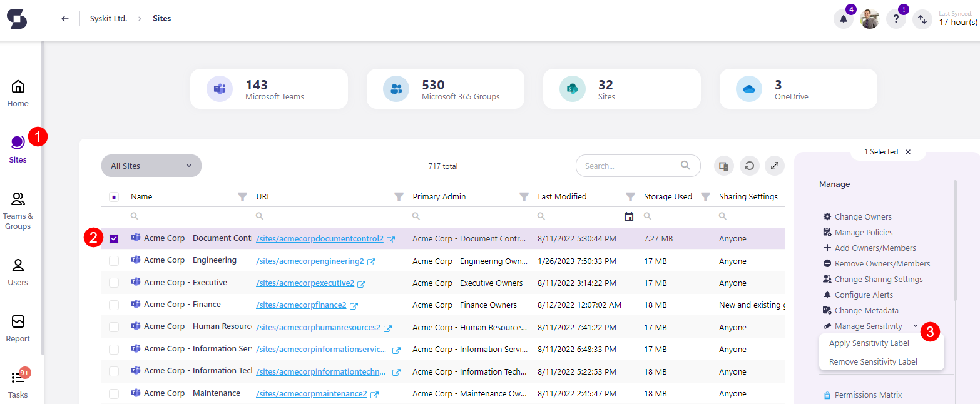The image size is (980, 404).
Task: Select Apply Sensitivity Label menu entry
Action: point(868,343)
